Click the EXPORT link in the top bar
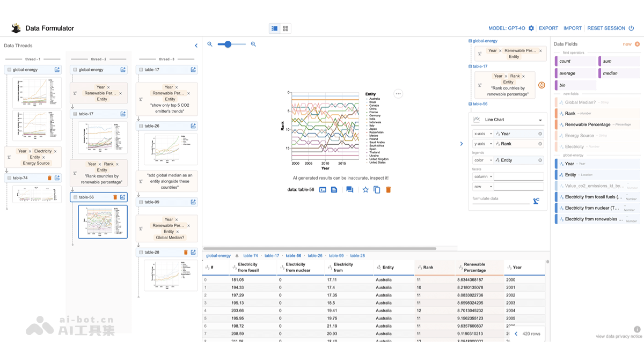The image size is (644, 362). coord(548,28)
